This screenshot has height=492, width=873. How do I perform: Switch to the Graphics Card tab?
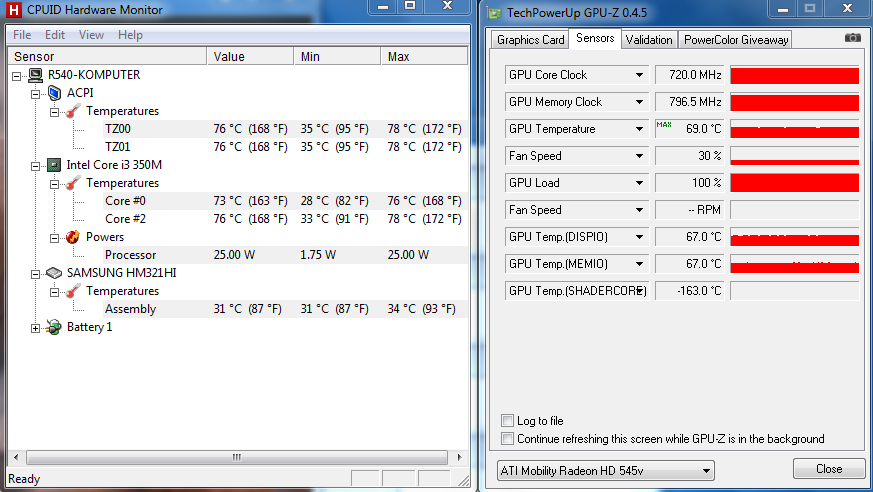[x=530, y=40]
